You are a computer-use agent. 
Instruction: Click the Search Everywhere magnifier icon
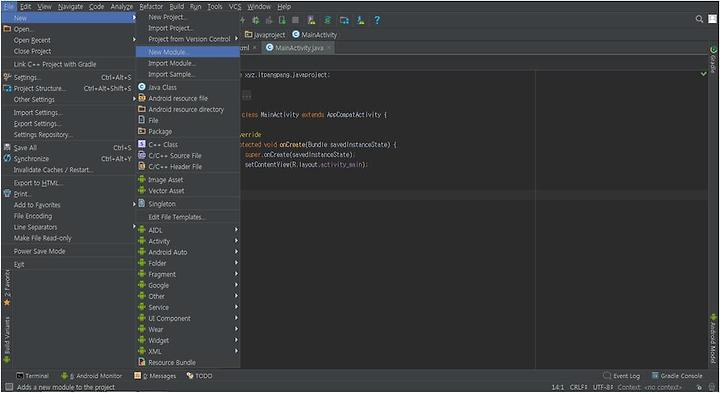click(699, 19)
